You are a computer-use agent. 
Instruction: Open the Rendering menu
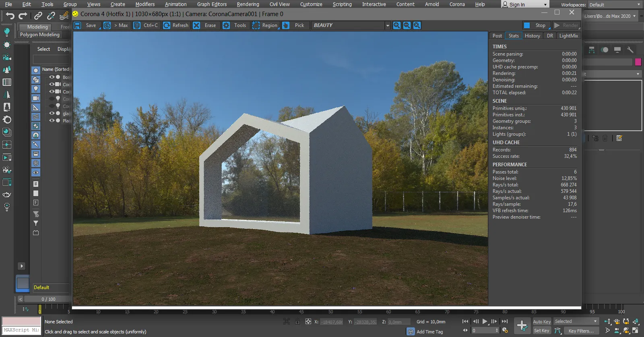(x=248, y=4)
